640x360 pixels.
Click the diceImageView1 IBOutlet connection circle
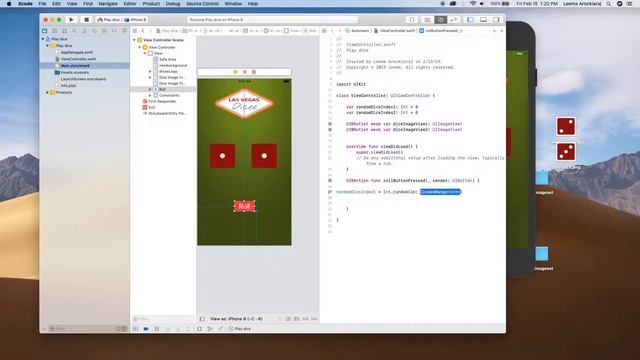(330, 124)
